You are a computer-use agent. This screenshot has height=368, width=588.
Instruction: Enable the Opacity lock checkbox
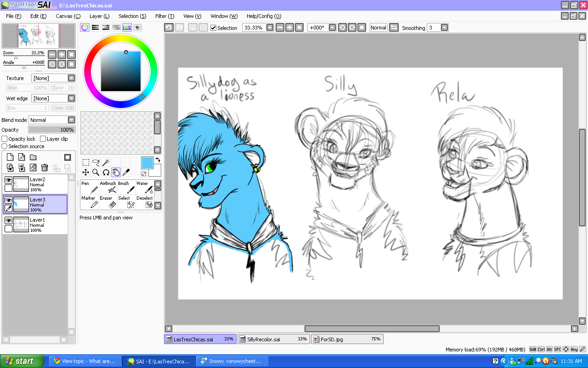tap(5, 139)
